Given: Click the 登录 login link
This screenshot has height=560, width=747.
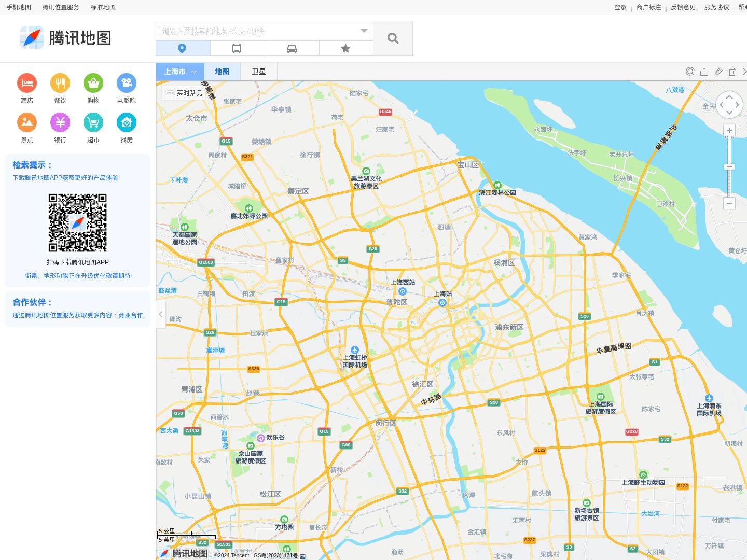Looking at the screenshot, I should (x=620, y=7).
